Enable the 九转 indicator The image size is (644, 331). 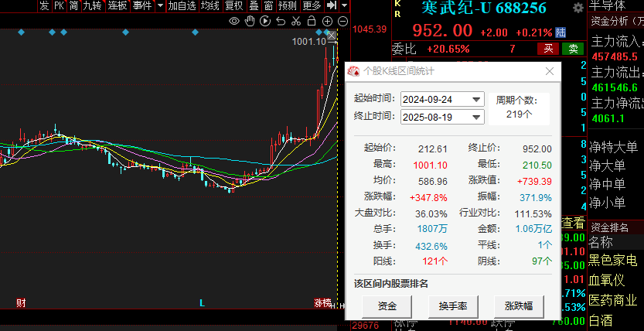[94, 5]
